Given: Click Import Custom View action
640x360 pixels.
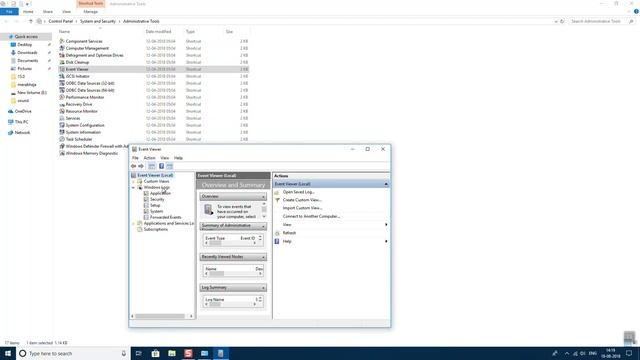Looking at the screenshot, I should coord(302,208).
